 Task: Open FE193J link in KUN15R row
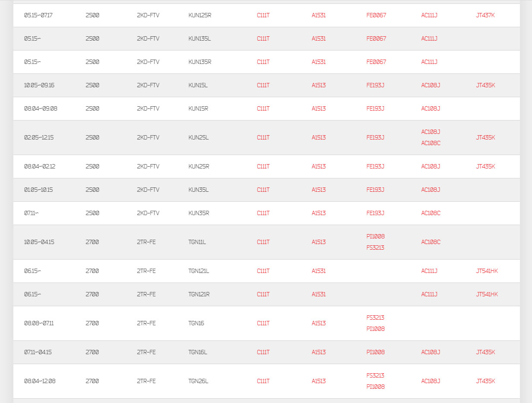click(x=375, y=108)
